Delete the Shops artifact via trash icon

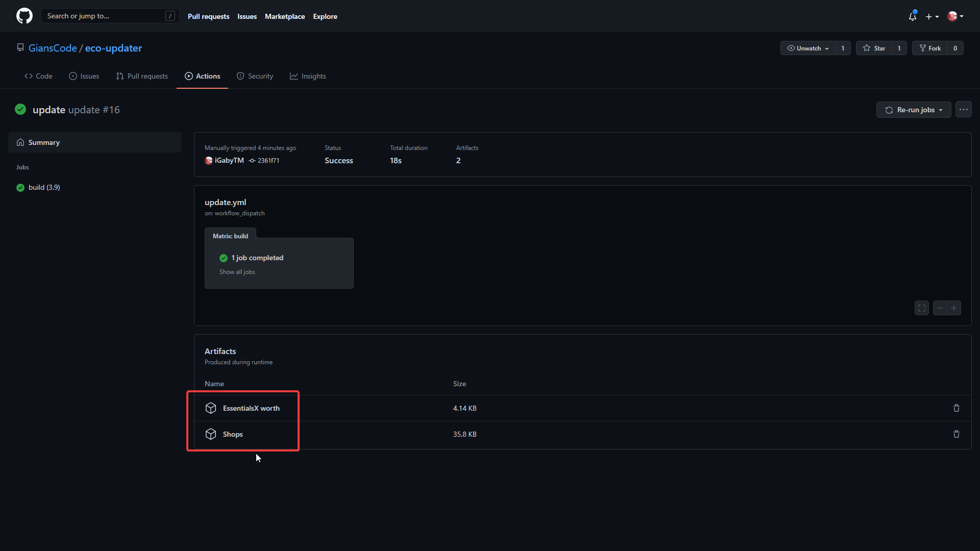click(x=956, y=434)
